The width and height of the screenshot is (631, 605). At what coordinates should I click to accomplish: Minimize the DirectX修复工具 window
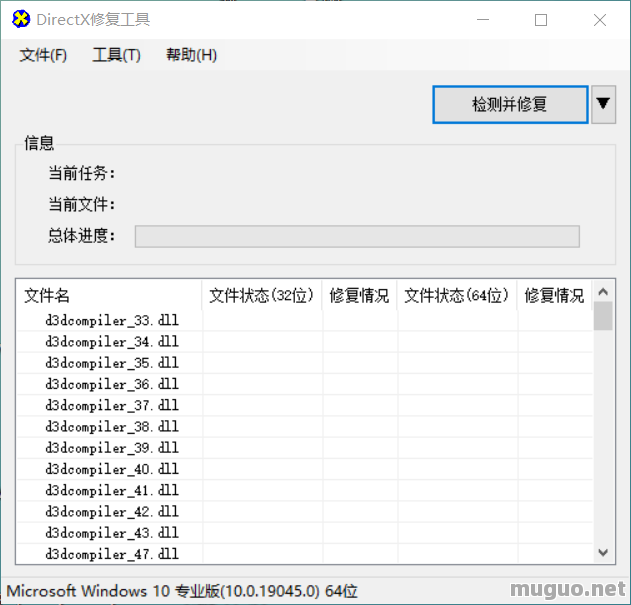tap(483, 20)
